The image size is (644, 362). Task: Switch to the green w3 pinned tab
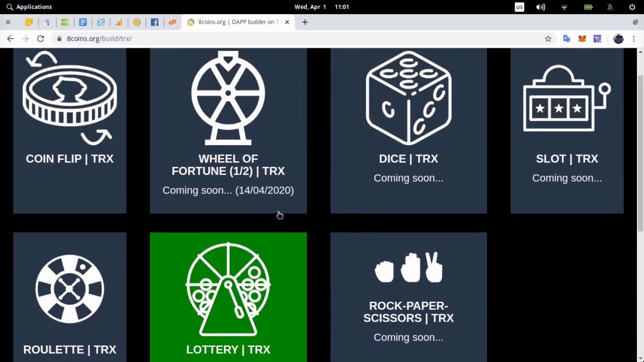click(x=65, y=22)
